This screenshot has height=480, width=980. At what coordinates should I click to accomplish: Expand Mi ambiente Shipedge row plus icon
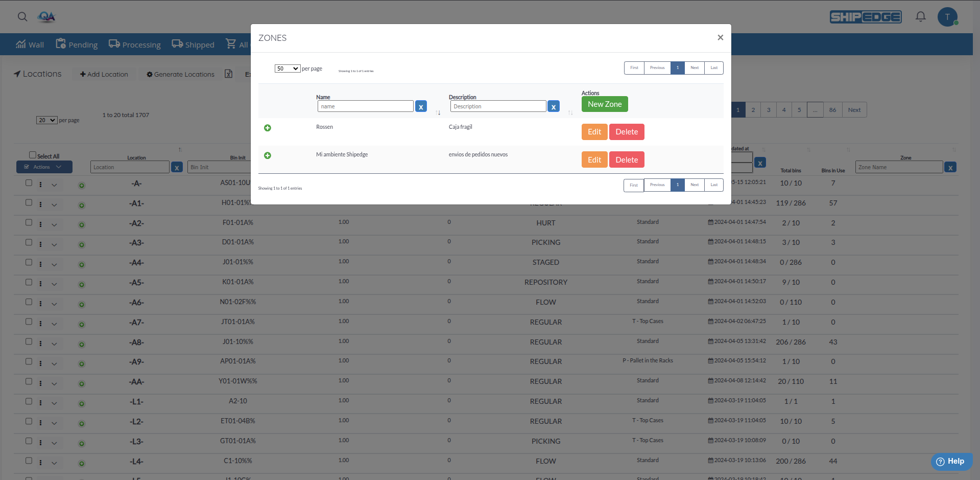click(268, 155)
